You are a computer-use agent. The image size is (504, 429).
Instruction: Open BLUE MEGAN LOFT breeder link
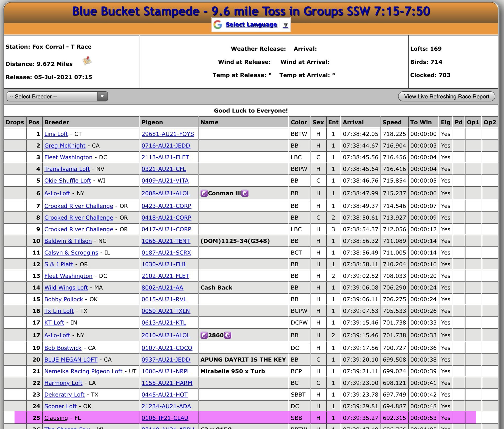pyautogui.click(x=71, y=360)
